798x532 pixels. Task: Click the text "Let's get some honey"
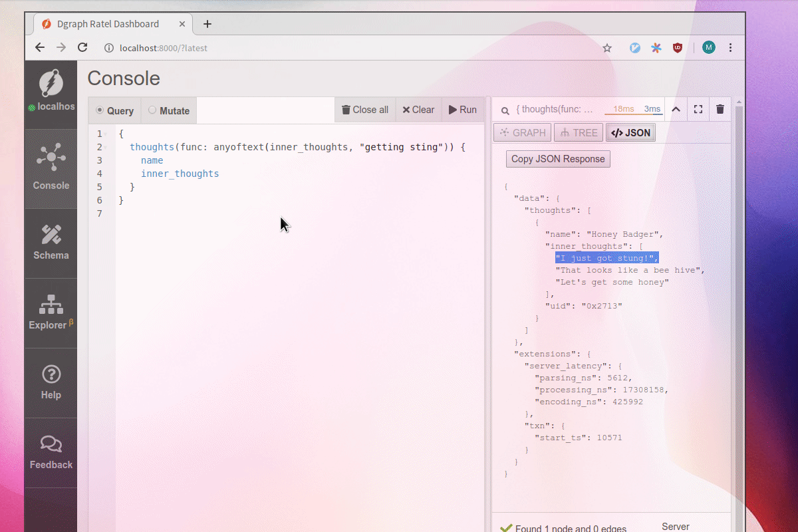click(612, 282)
